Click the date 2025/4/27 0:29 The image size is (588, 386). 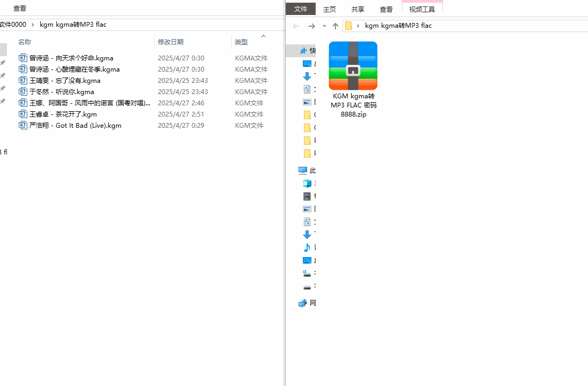(181, 126)
